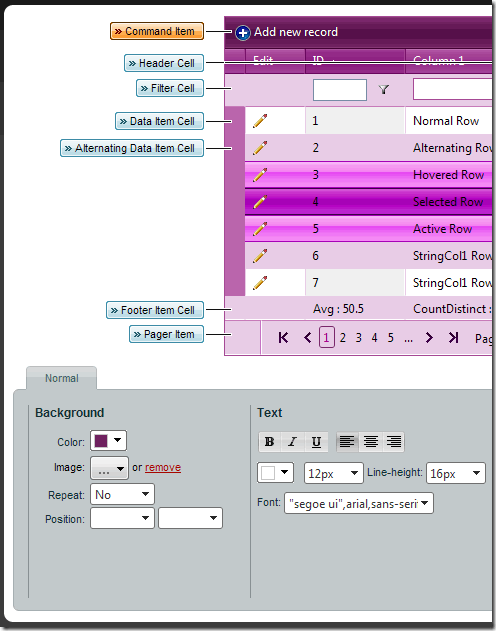
Task: Go to pager page 3
Action: click(x=358, y=338)
